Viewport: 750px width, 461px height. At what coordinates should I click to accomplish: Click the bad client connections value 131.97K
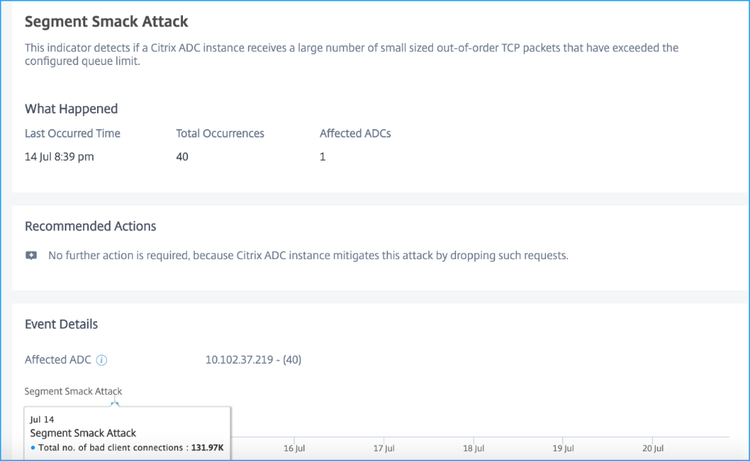pos(208,448)
